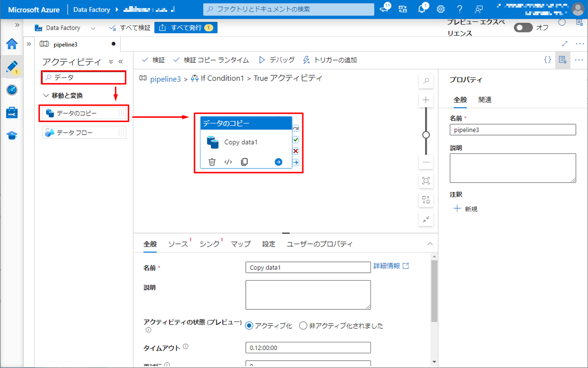Collapse the bottom activity settings panel
588x368 pixels.
430,244
